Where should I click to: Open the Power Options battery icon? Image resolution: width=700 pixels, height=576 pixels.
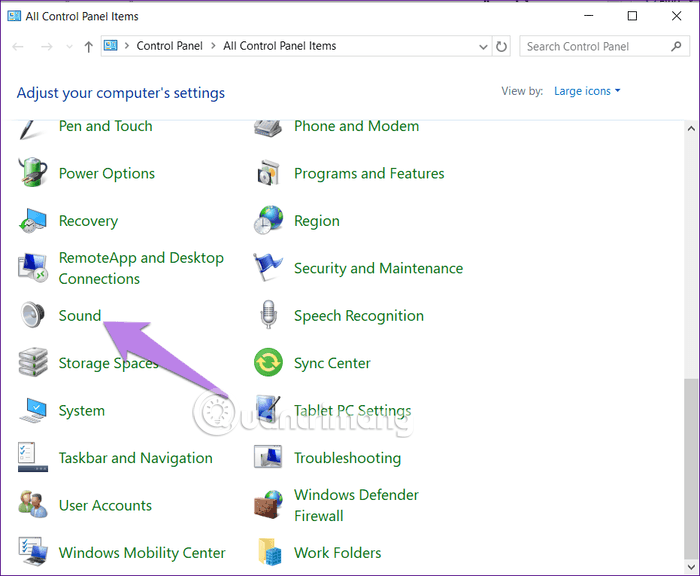tap(33, 172)
